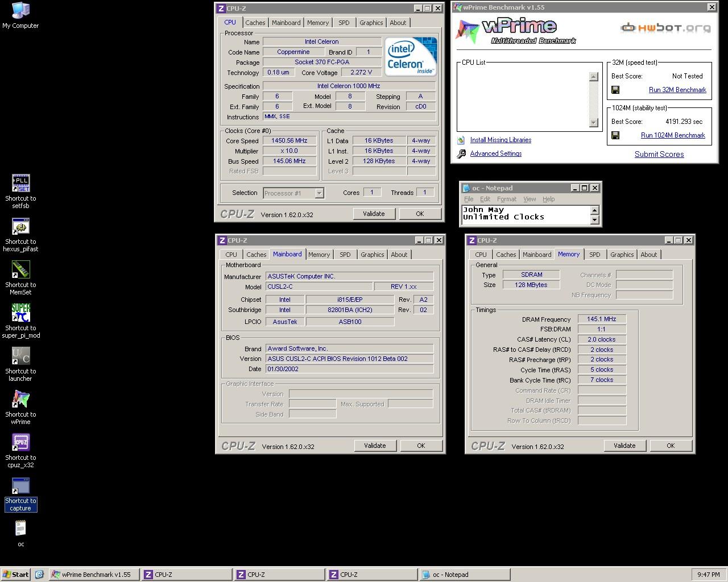This screenshot has height=582, width=728.
Task: Click Internet Explorer quick launch icon
Action: coord(39,575)
